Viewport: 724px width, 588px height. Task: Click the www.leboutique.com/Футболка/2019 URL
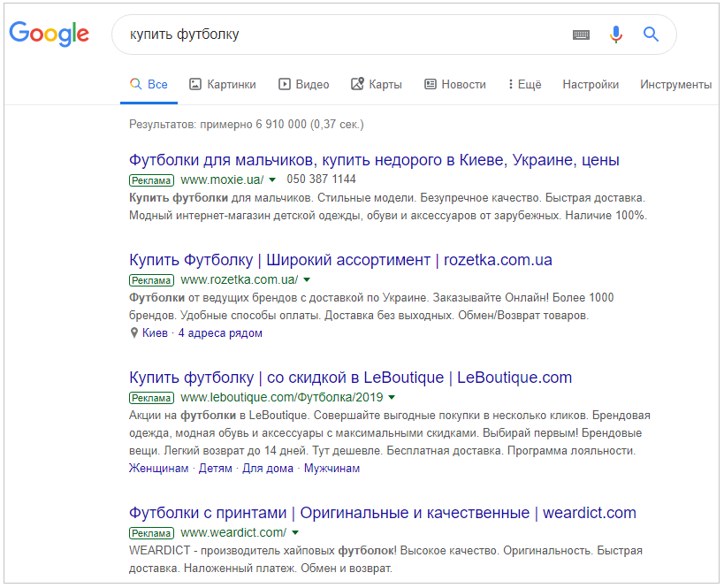[282, 397]
